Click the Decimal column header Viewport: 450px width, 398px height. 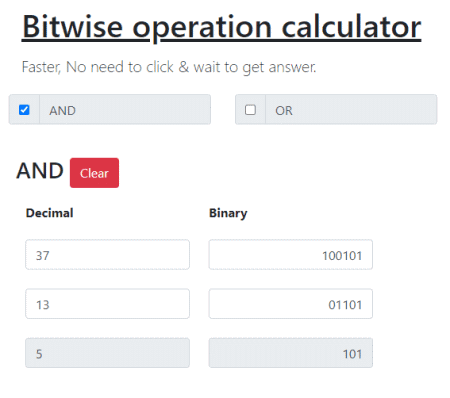coord(49,213)
